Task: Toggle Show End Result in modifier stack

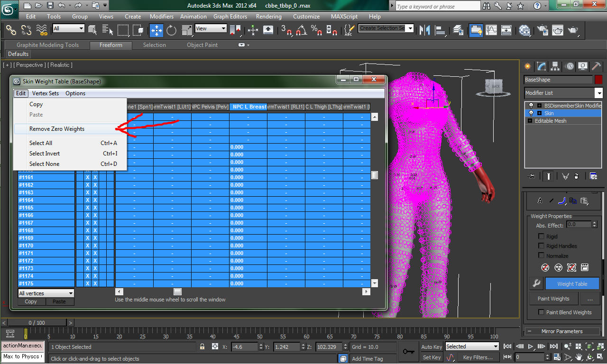Action: (x=549, y=176)
